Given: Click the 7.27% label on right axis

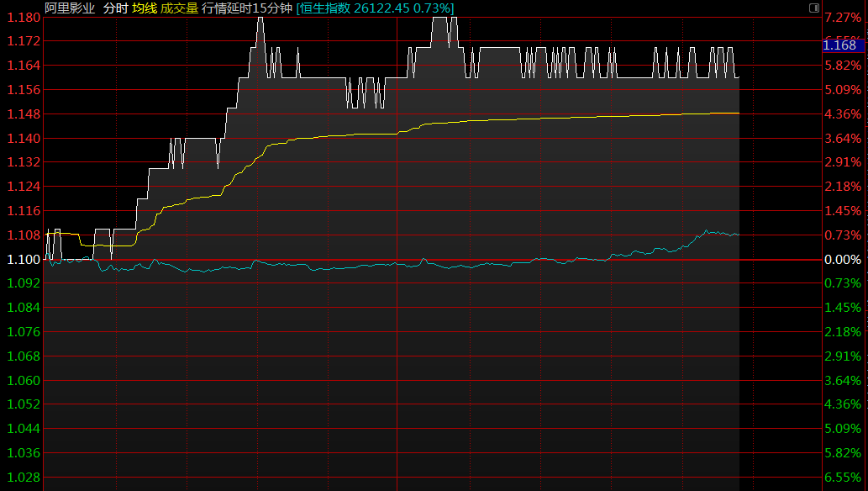Looking at the screenshot, I should click(843, 17).
